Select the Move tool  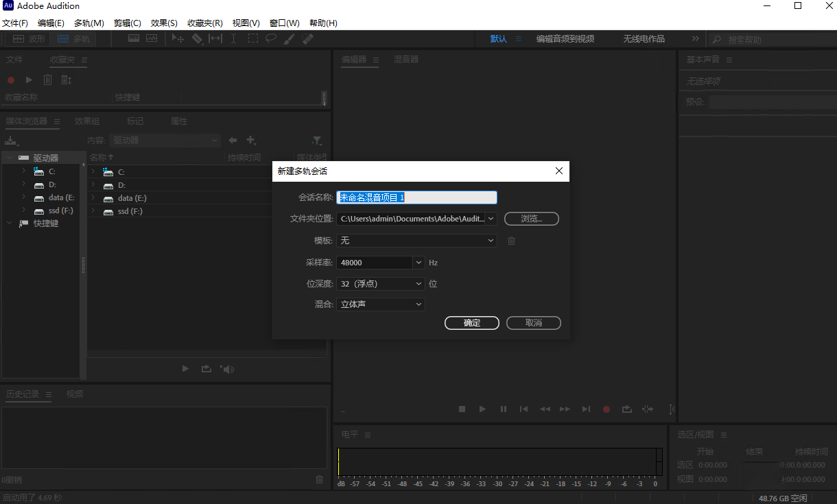pos(178,39)
